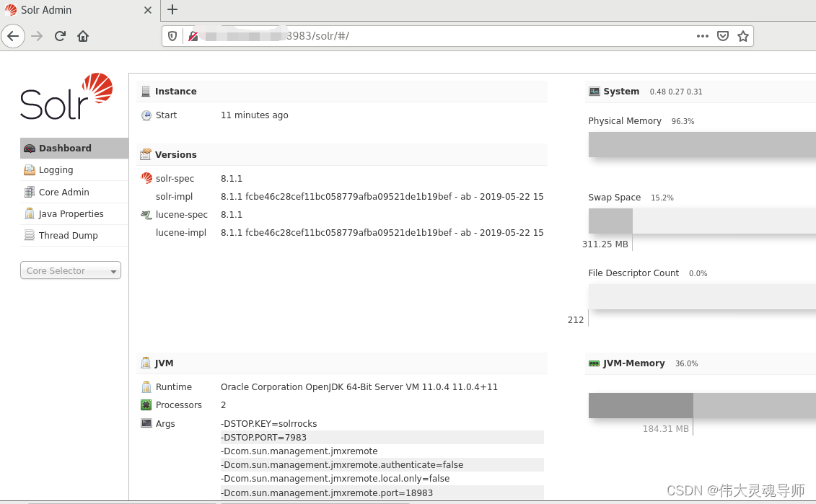Click the System load averages text

(676, 92)
